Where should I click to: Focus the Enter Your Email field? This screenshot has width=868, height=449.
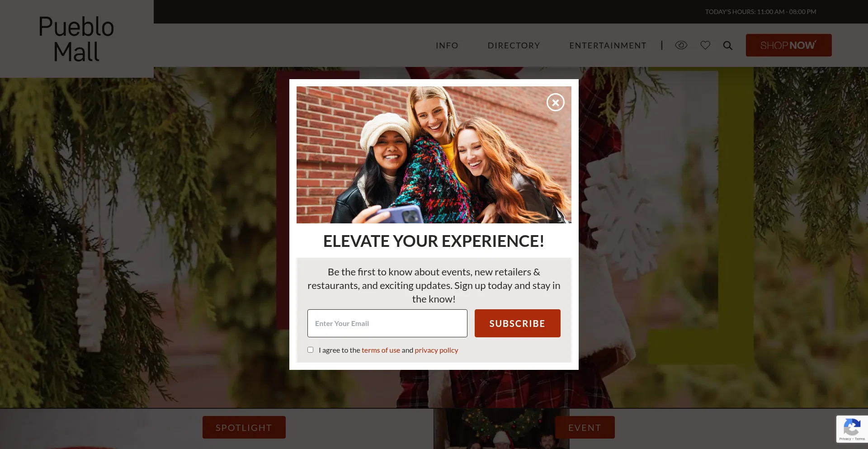tap(387, 323)
